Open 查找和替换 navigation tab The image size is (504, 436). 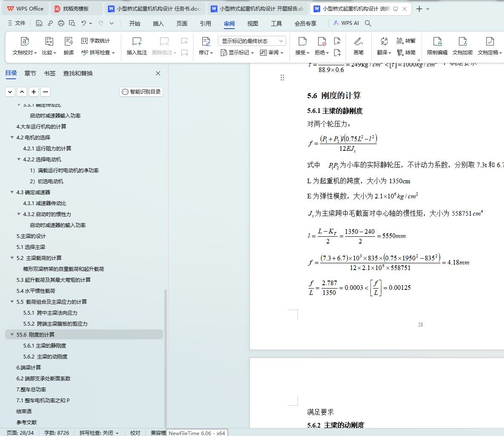click(78, 73)
